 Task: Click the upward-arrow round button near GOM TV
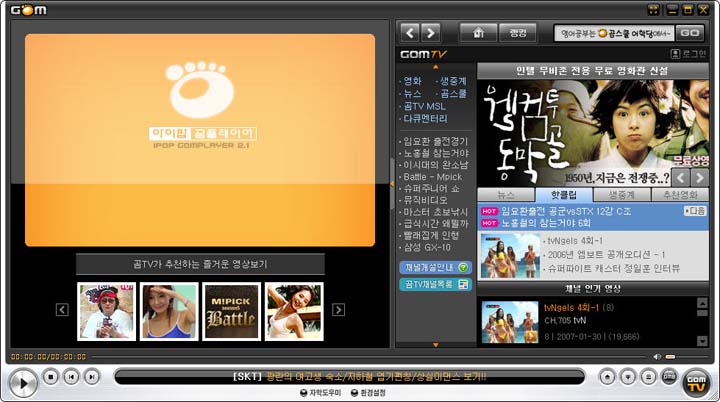coord(608,377)
